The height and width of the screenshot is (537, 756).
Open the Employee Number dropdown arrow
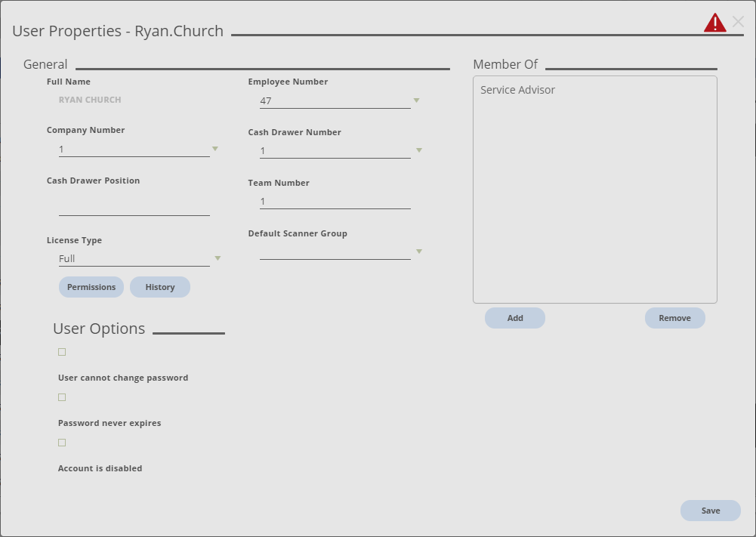click(x=416, y=100)
